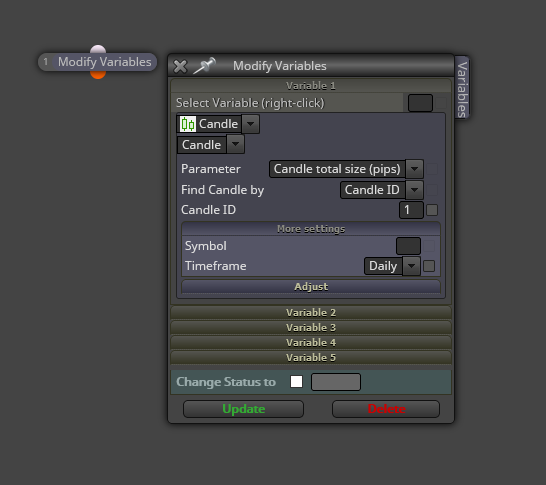Click the Select Variable input box
The width and height of the screenshot is (546, 485).
click(x=420, y=103)
